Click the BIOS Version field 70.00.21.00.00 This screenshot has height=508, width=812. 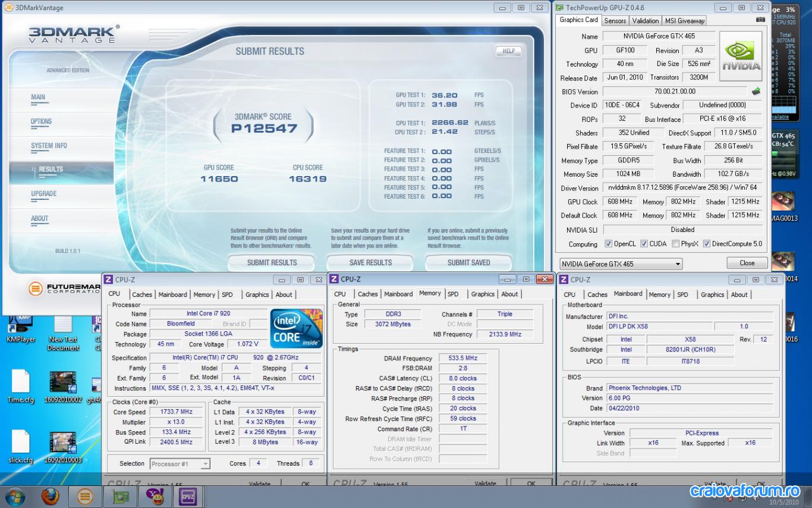[x=675, y=92]
